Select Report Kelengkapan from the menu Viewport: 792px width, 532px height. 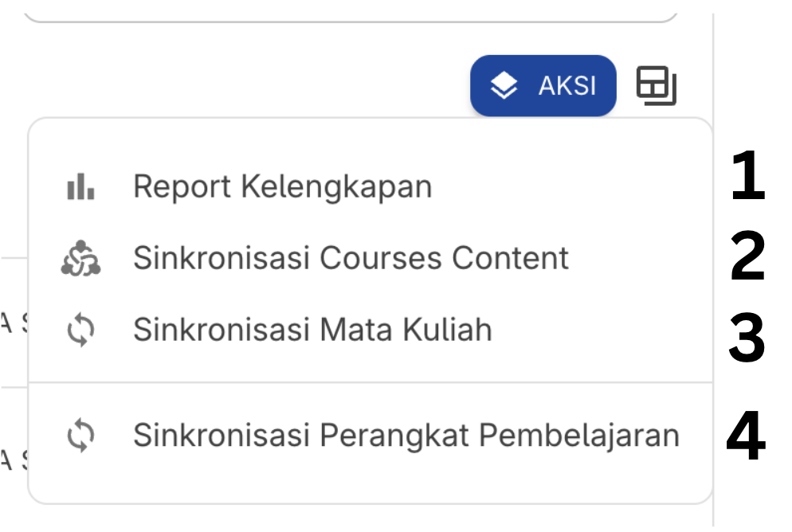point(371,186)
